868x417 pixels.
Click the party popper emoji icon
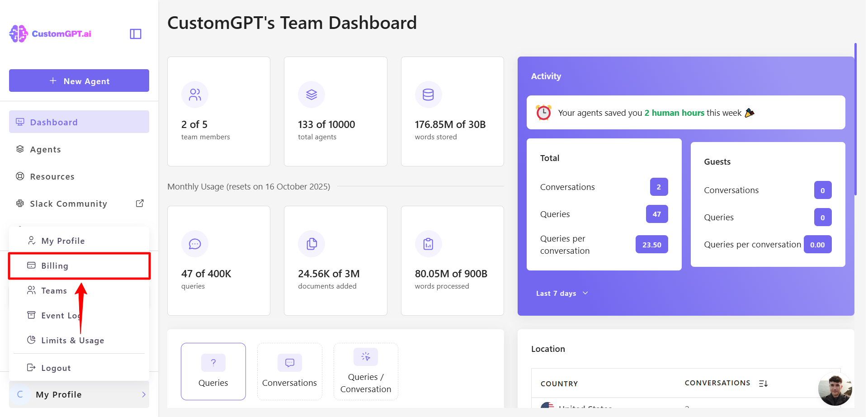point(750,113)
